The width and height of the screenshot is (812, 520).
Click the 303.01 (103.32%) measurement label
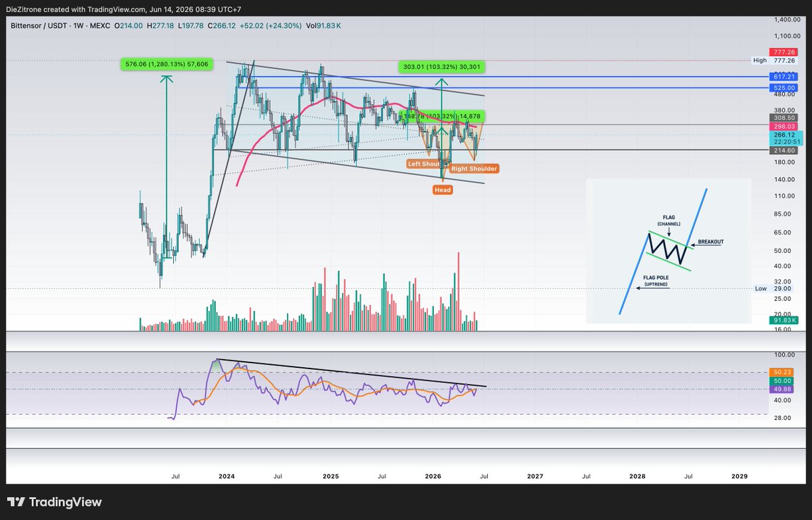tap(441, 67)
